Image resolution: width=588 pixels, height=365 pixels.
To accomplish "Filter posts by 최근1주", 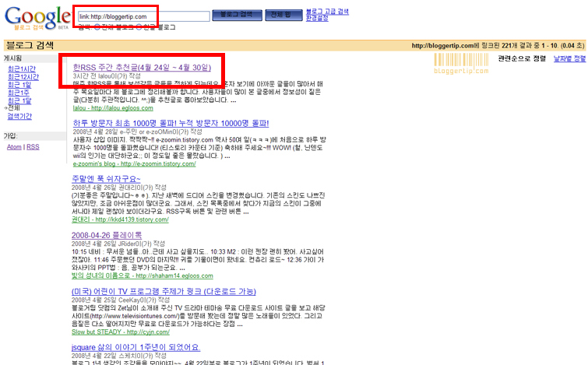I will [19, 93].
